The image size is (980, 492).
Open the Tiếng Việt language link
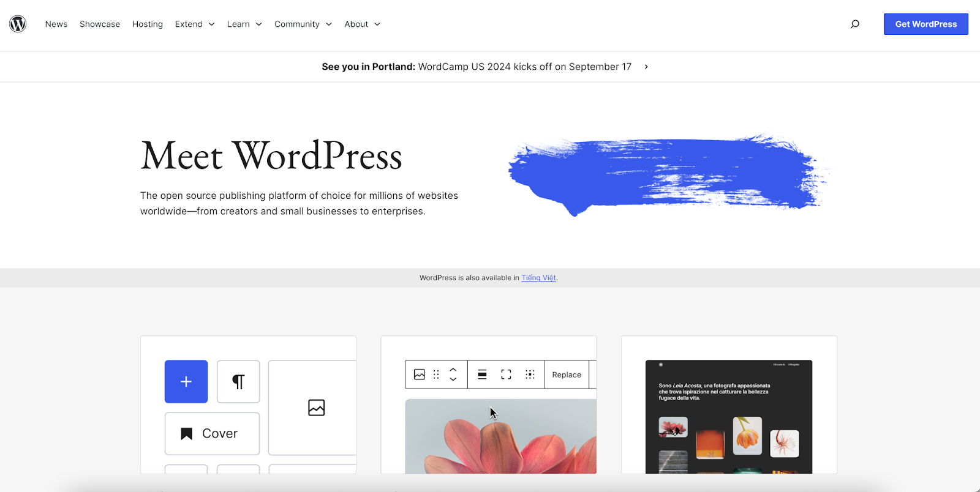tap(539, 278)
